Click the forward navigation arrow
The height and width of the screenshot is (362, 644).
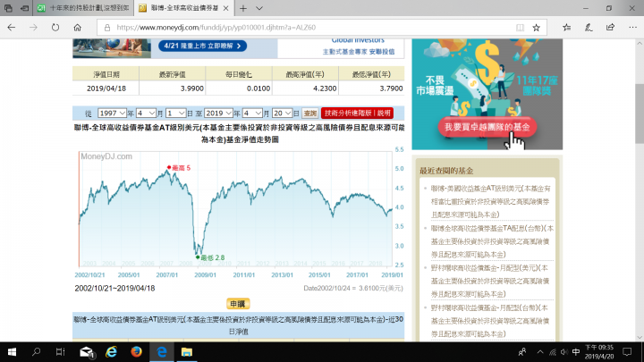(33, 28)
